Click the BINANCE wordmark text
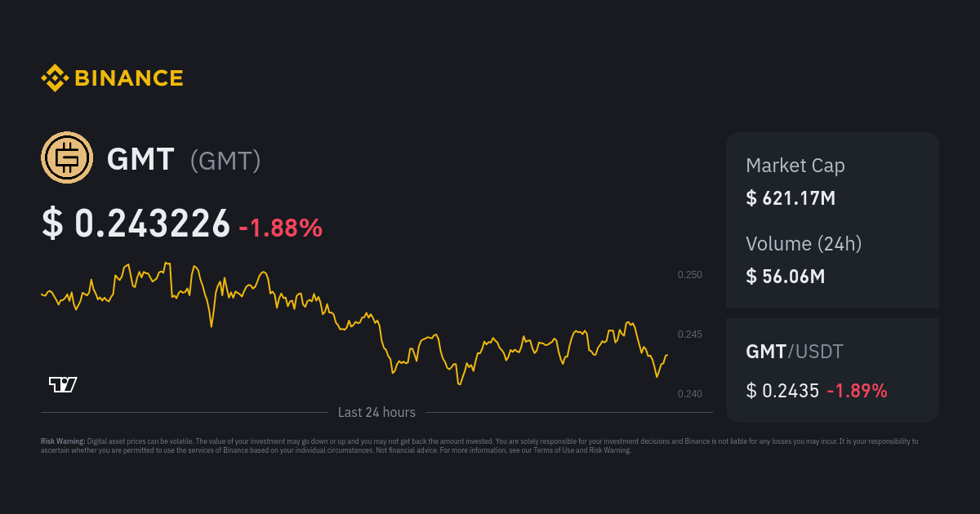This screenshot has height=514, width=980. [129, 78]
